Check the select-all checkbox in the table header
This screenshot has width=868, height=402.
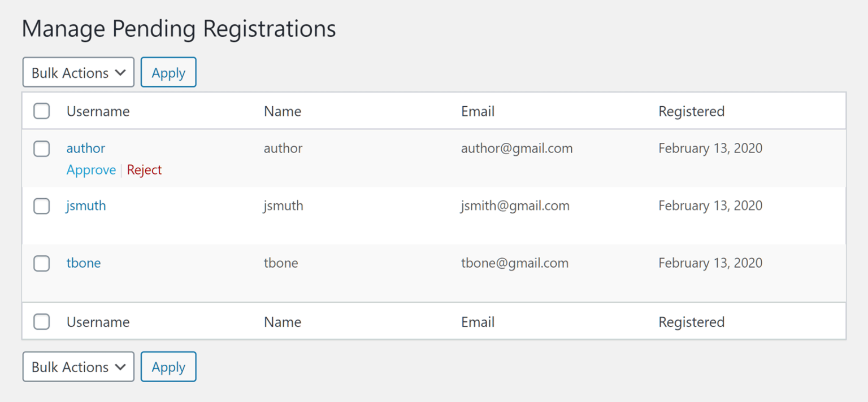(42, 111)
